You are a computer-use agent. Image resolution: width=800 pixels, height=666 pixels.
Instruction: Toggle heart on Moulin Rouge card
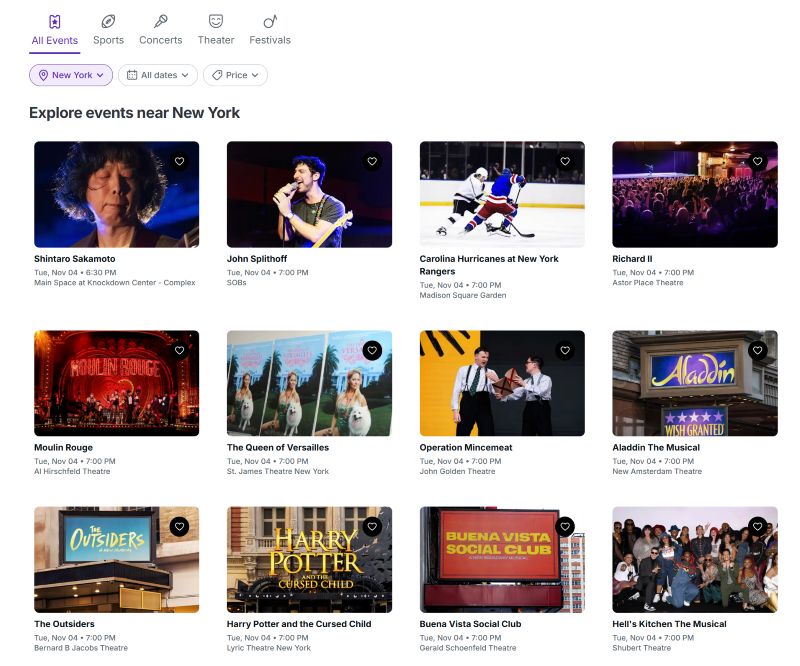tap(179, 350)
